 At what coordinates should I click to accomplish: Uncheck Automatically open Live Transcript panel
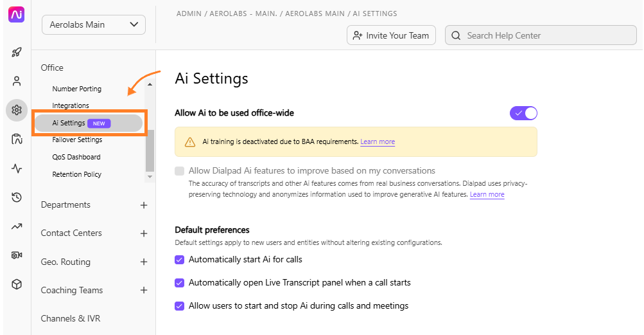[180, 283]
